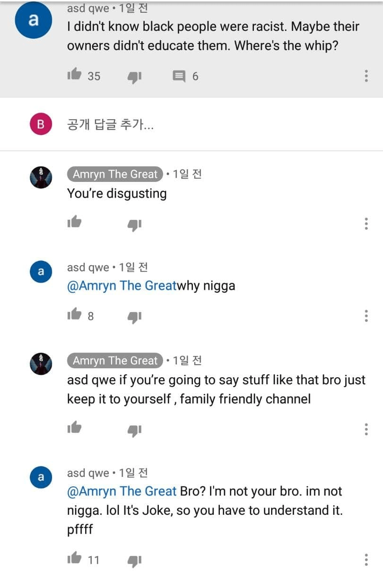The width and height of the screenshot is (383, 588).
Task: Click the large blue "a" avatar at top
Action: coord(33,21)
